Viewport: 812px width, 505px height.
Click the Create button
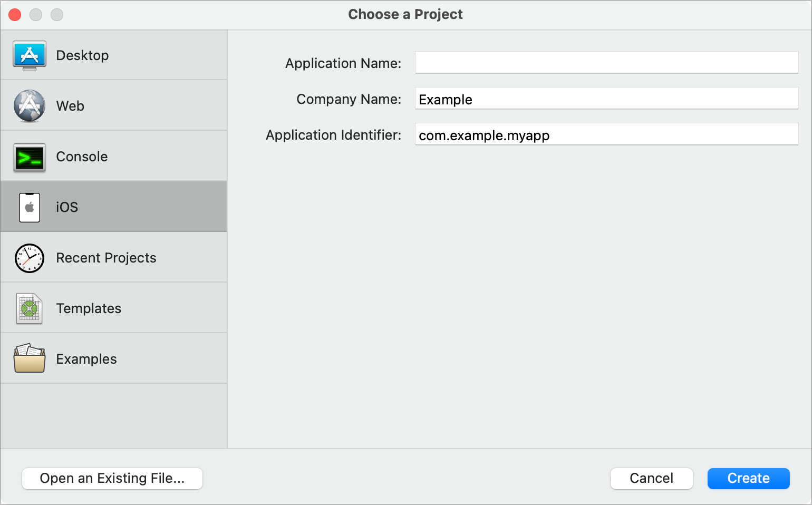point(748,478)
